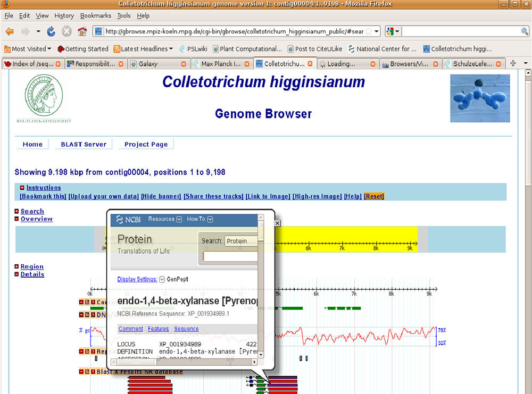
Task: Click the Home navigation button
Action: (x=32, y=144)
